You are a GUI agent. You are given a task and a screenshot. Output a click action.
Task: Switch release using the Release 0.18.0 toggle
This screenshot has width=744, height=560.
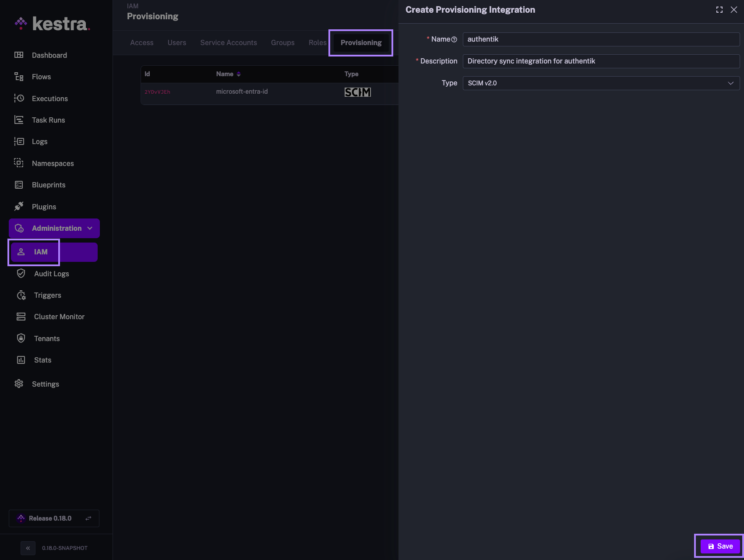click(88, 518)
